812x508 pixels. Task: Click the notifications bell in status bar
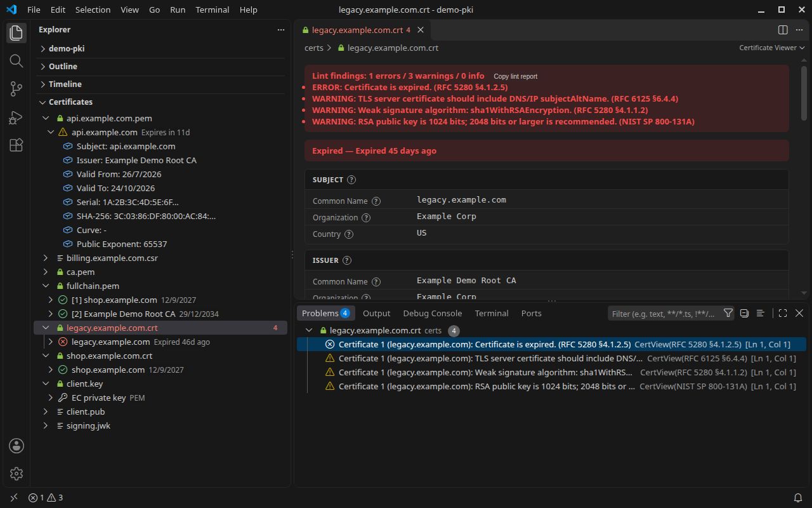(798, 498)
